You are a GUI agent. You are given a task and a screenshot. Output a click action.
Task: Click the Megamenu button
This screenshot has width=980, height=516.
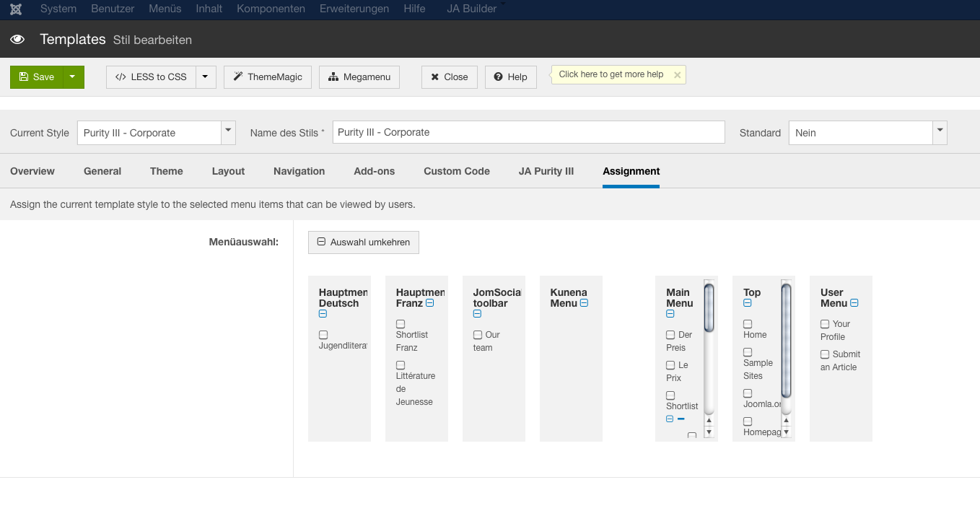pyautogui.click(x=359, y=77)
